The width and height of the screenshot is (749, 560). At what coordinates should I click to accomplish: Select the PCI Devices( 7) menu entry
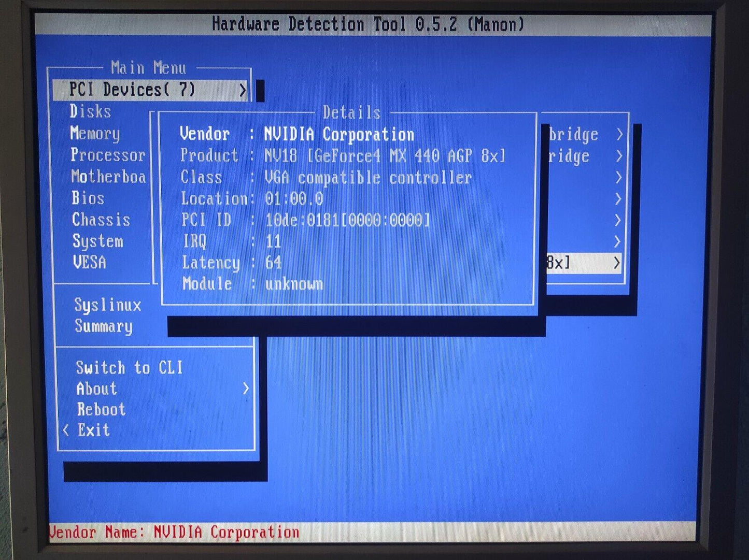point(133,90)
